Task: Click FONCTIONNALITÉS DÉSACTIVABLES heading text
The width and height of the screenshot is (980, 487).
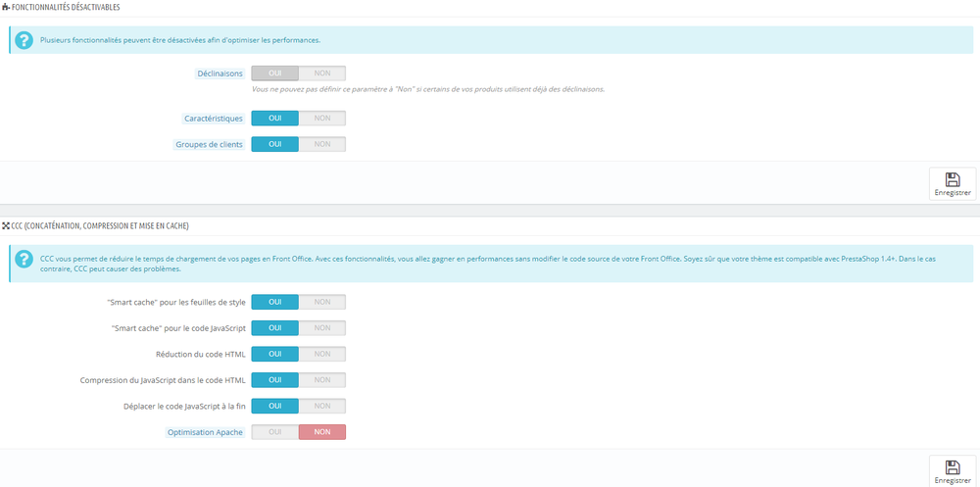Action: (x=66, y=8)
